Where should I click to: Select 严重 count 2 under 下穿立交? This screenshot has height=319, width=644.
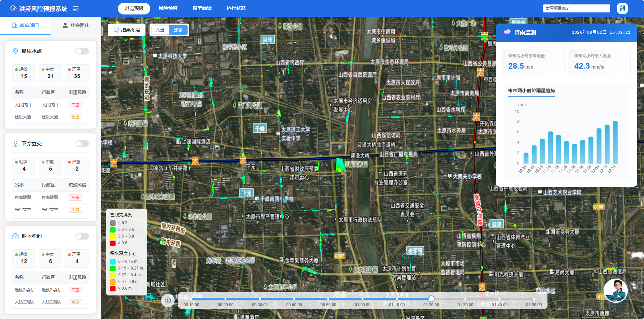coord(77,166)
